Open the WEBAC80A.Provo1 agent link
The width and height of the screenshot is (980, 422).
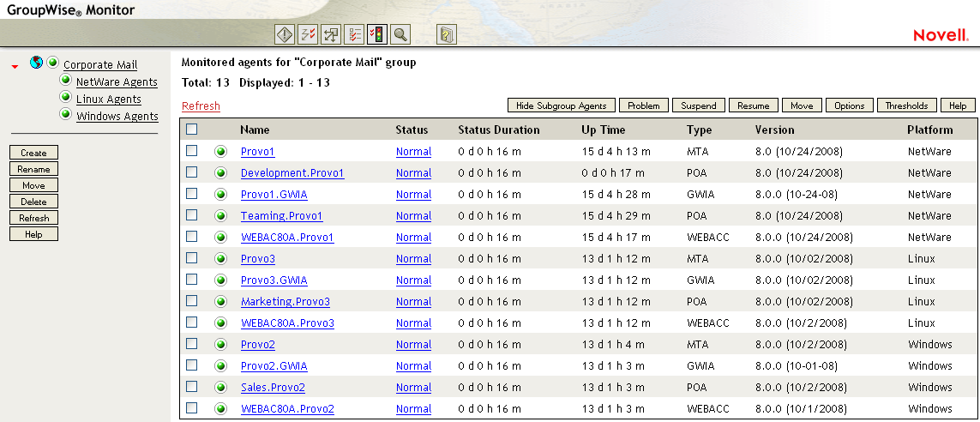tap(287, 238)
